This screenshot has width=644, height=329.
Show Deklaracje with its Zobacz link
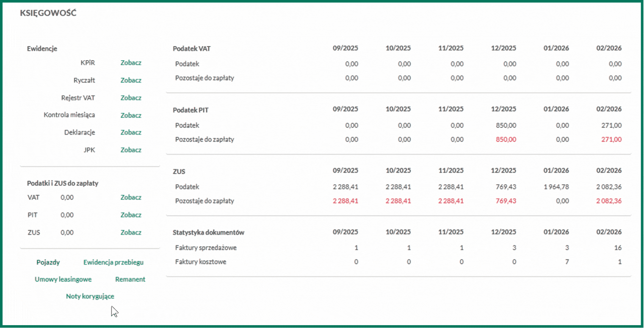[x=131, y=133]
